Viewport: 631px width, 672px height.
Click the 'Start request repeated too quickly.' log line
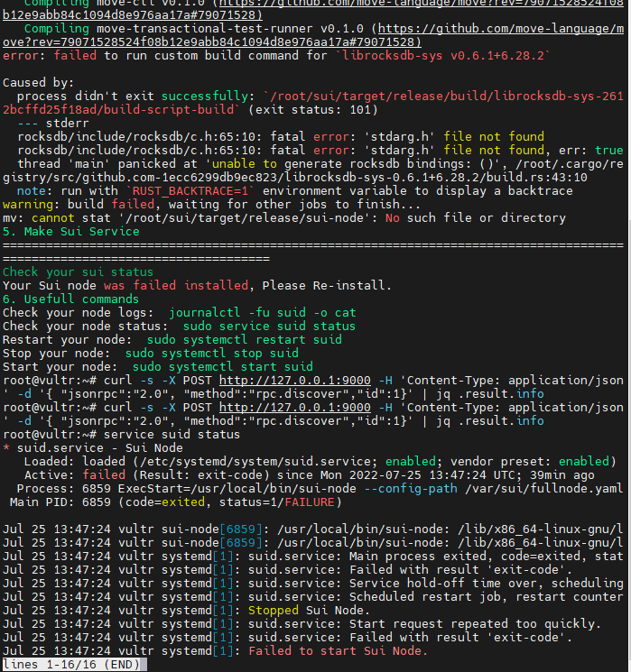(302, 624)
